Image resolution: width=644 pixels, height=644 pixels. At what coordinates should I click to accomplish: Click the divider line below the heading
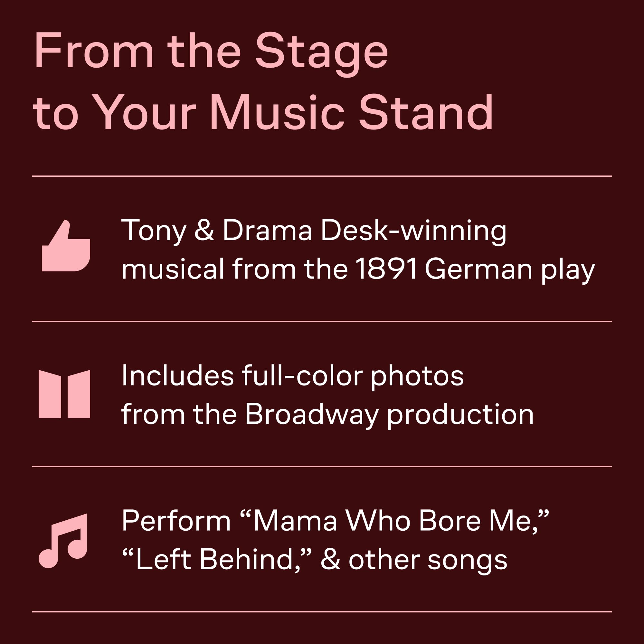[x=322, y=176]
